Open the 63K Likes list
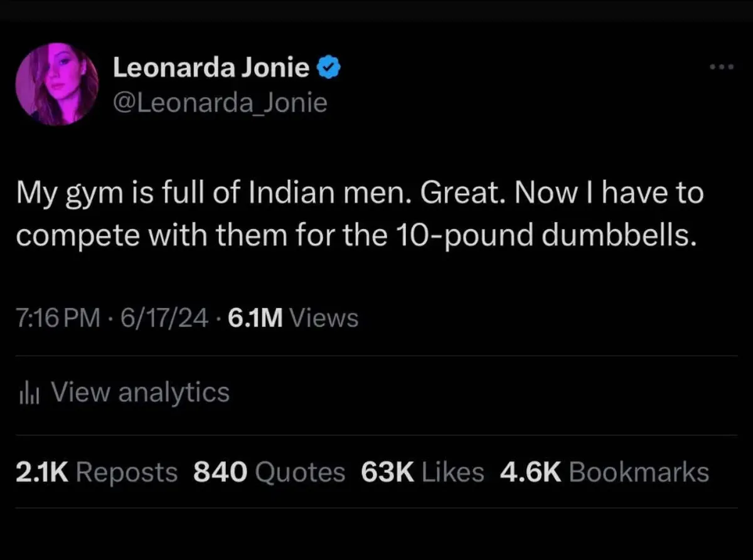Viewport: 753px width, 560px height. (x=422, y=472)
